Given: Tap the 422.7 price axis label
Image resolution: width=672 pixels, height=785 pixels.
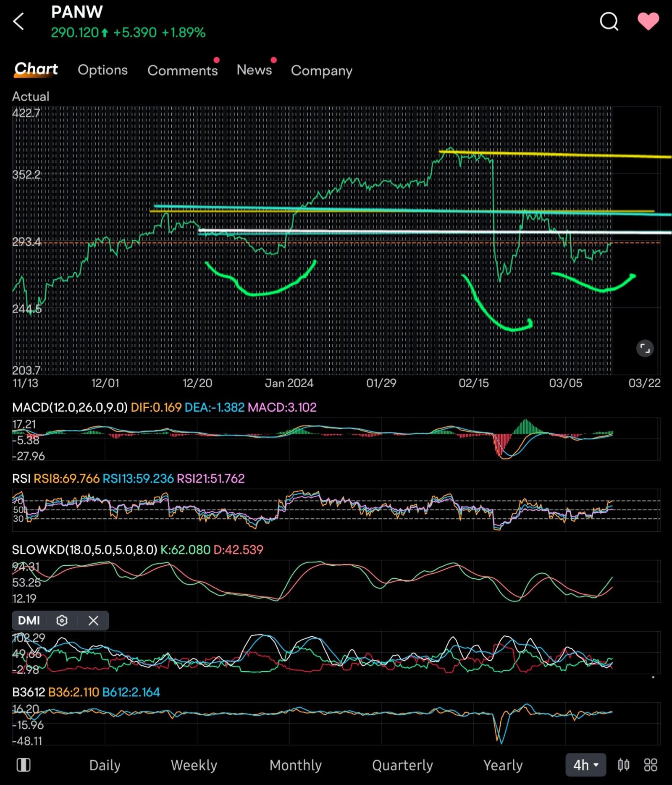Looking at the screenshot, I should click(x=26, y=113).
